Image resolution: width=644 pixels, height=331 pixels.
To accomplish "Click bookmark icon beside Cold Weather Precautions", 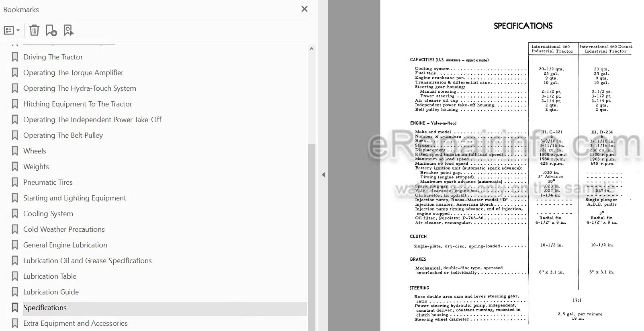I will [15, 229].
